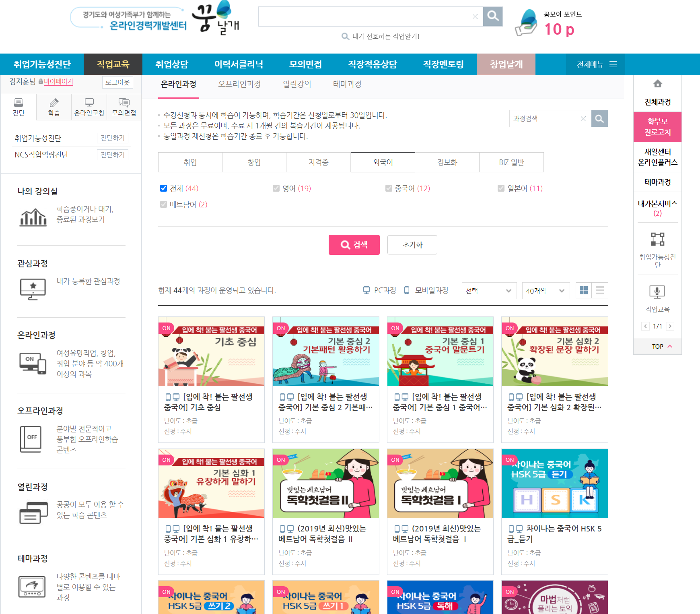Switch to the 테마과정 tab

click(x=347, y=84)
